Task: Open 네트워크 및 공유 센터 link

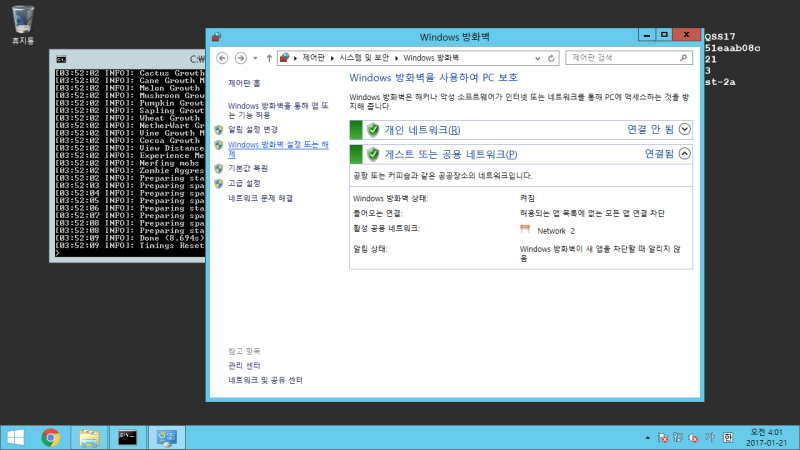Action: [x=265, y=380]
